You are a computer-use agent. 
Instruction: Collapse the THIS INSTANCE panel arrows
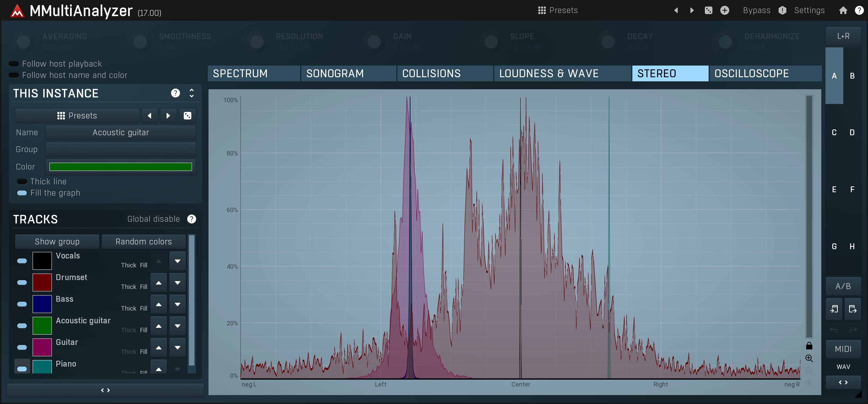[192, 93]
